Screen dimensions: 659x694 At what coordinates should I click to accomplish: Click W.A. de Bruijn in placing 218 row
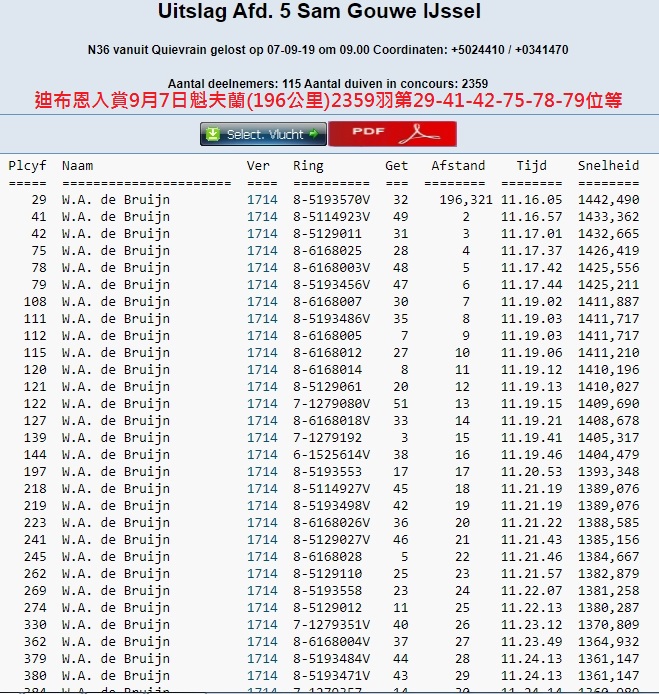click(116, 489)
